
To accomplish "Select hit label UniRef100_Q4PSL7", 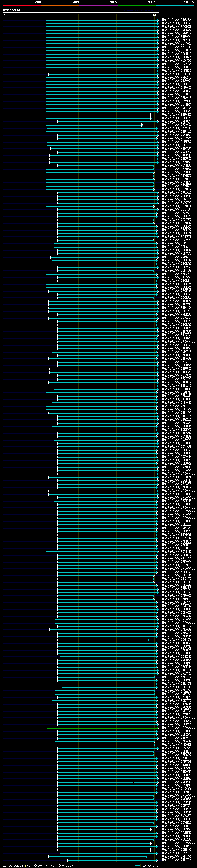I will [x=177, y=131].
